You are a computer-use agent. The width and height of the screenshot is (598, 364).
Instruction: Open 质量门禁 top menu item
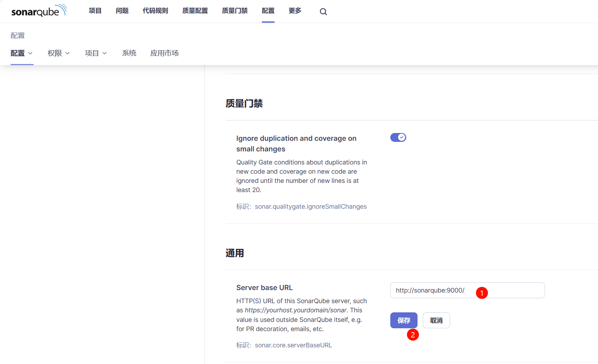tap(235, 11)
